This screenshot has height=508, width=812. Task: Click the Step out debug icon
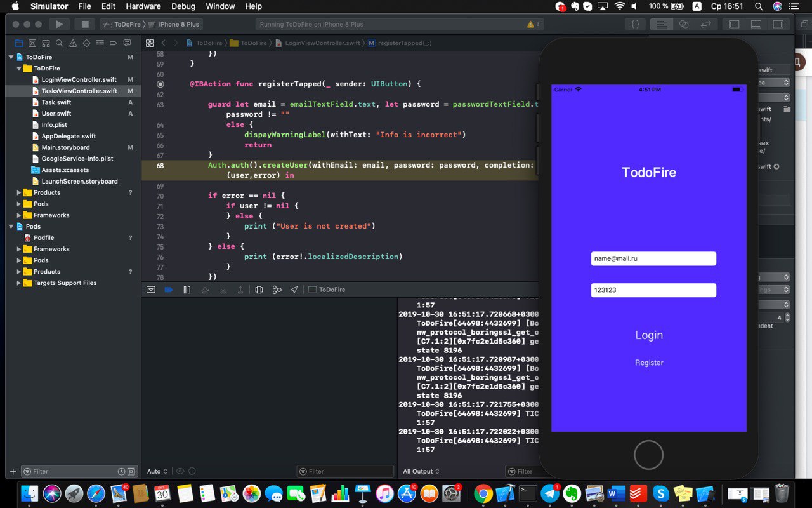coord(240,290)
